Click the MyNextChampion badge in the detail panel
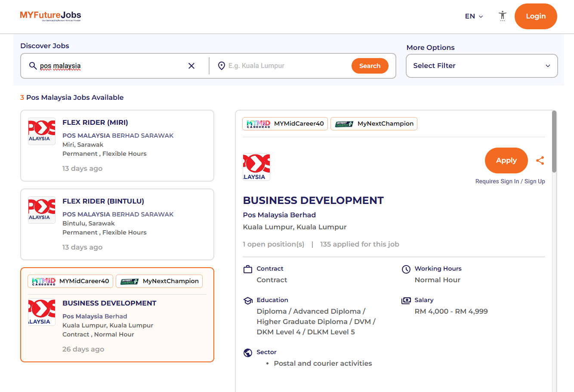Viewport: 574px width, 392px height. click(374, 123)
